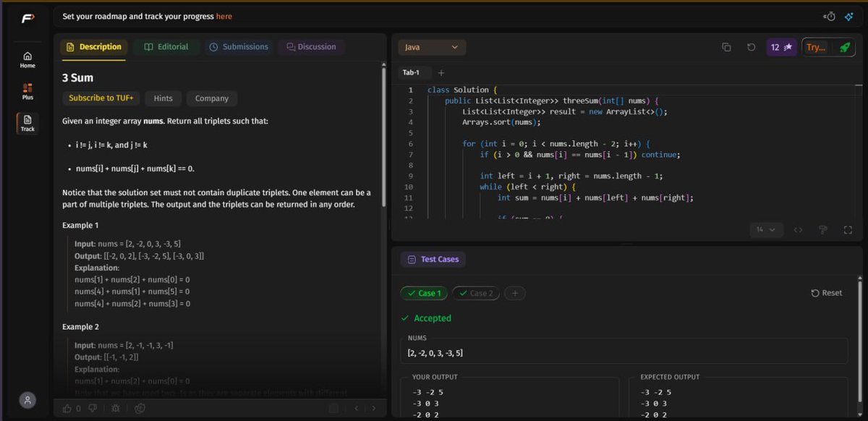Dislike the problem with thumbs-down icon

click(x=92, y=408)
